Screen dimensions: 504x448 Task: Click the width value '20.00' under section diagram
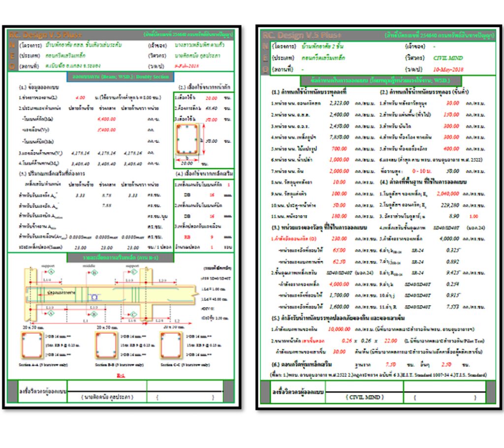click(x=187, y=163)
